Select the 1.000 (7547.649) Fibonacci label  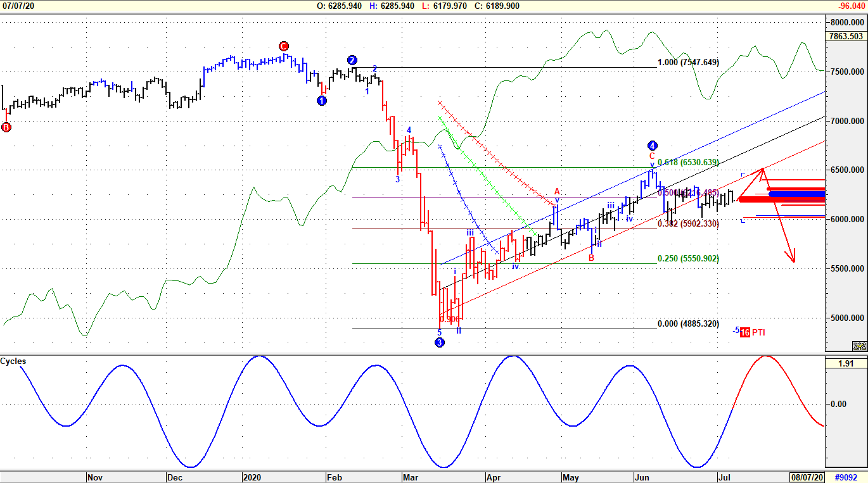[689, 62]
